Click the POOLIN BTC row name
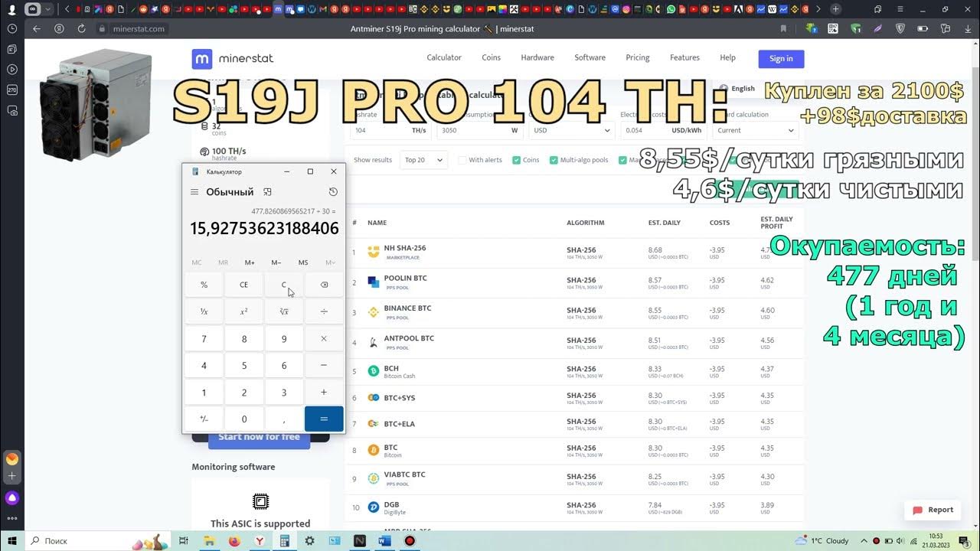The image size is (980, 551). pyautogui.click(x=405, y=278)
